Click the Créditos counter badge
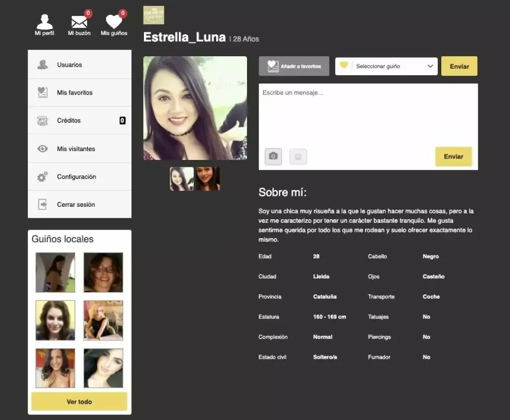510x420 pixels. point(123,121)
